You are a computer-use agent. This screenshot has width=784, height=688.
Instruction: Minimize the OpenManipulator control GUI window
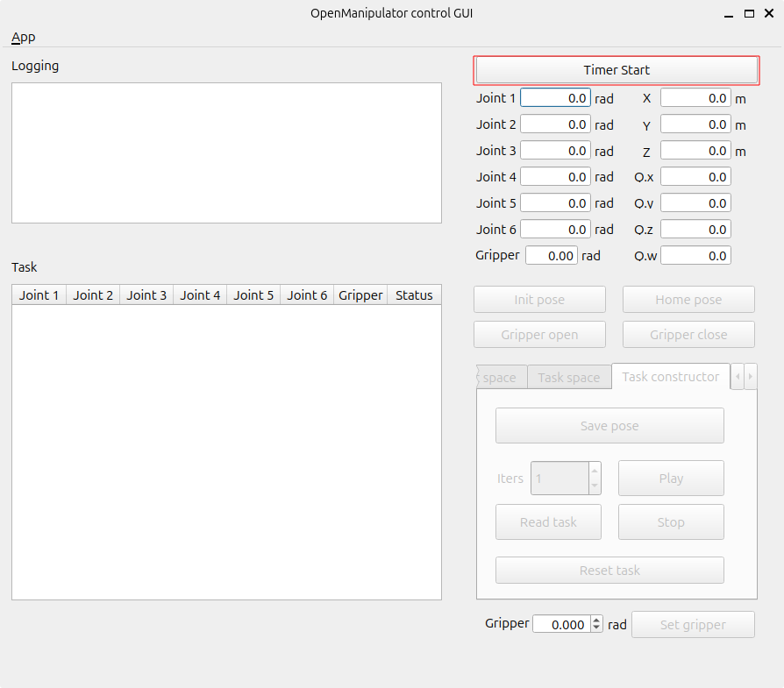tap(729, 14)
